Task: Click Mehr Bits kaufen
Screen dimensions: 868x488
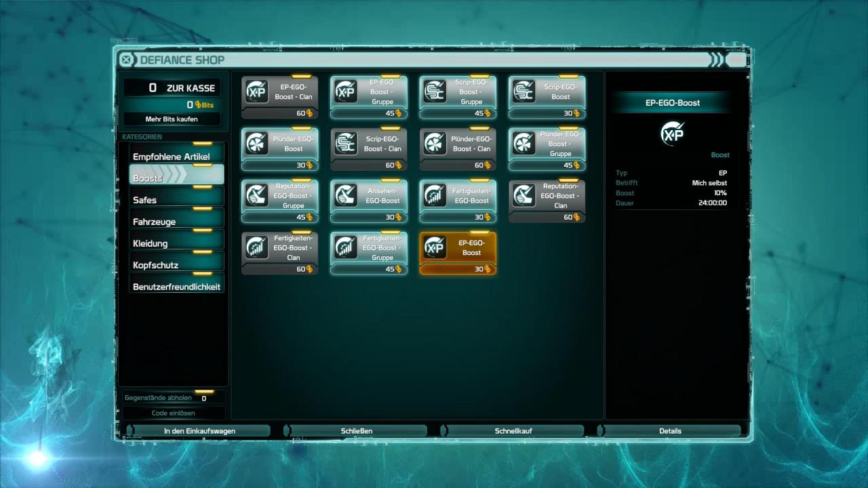Action: 172,119
